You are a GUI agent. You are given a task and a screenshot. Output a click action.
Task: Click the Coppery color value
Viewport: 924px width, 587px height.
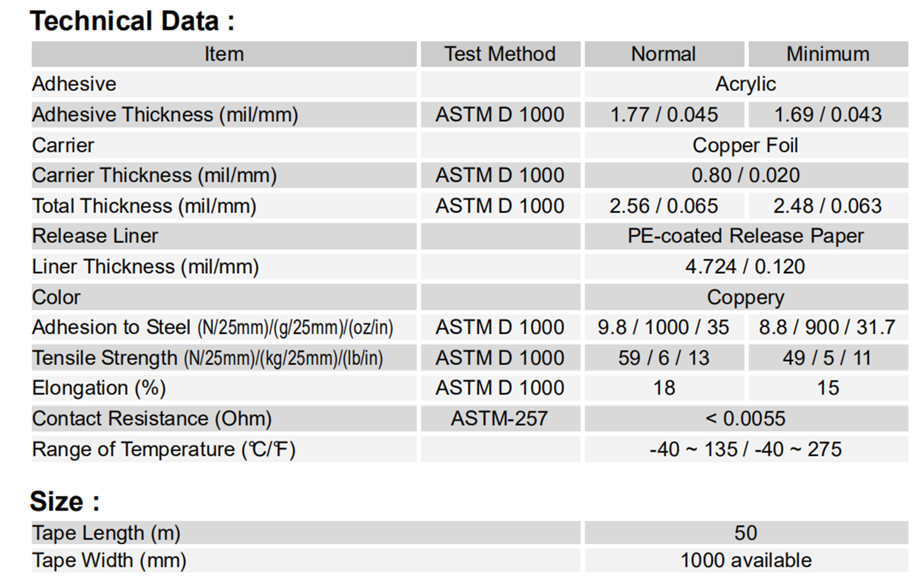pos(745,297)
